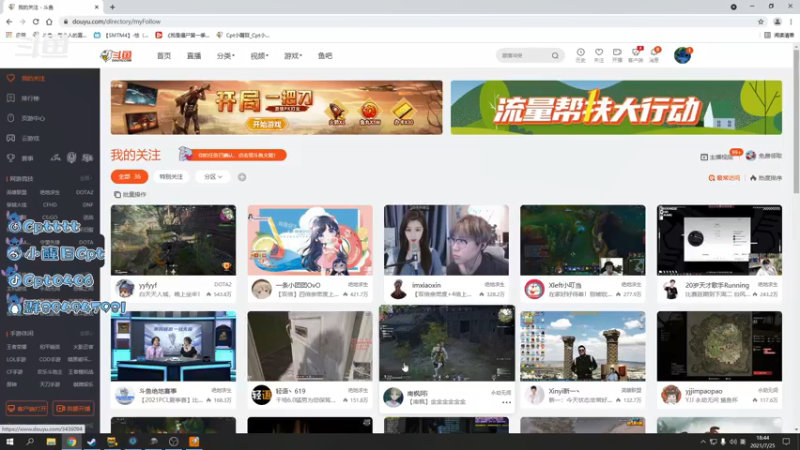Open Xleft小叮当 stream thumbnail
The image size is (800, 450).
click(x=583, y=240)
